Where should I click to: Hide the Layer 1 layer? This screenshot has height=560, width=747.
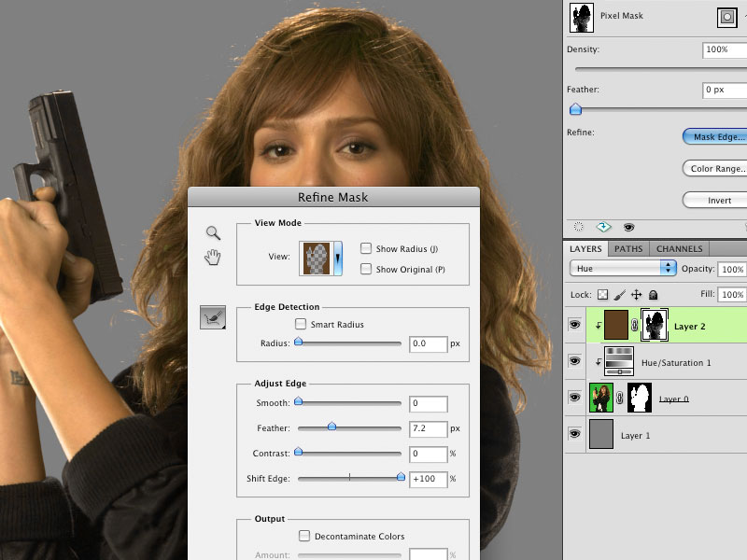coord(576,433)
